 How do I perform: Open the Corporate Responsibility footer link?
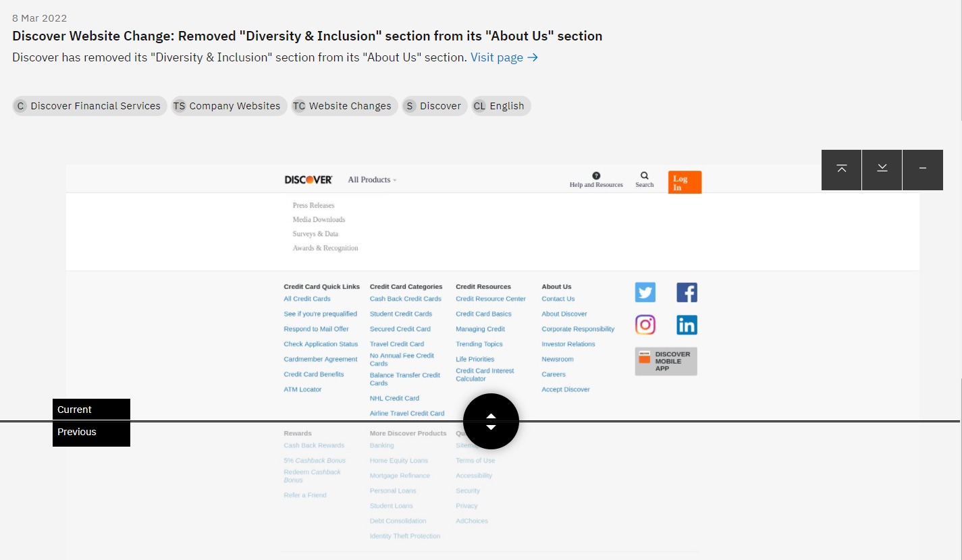point(578,329)
